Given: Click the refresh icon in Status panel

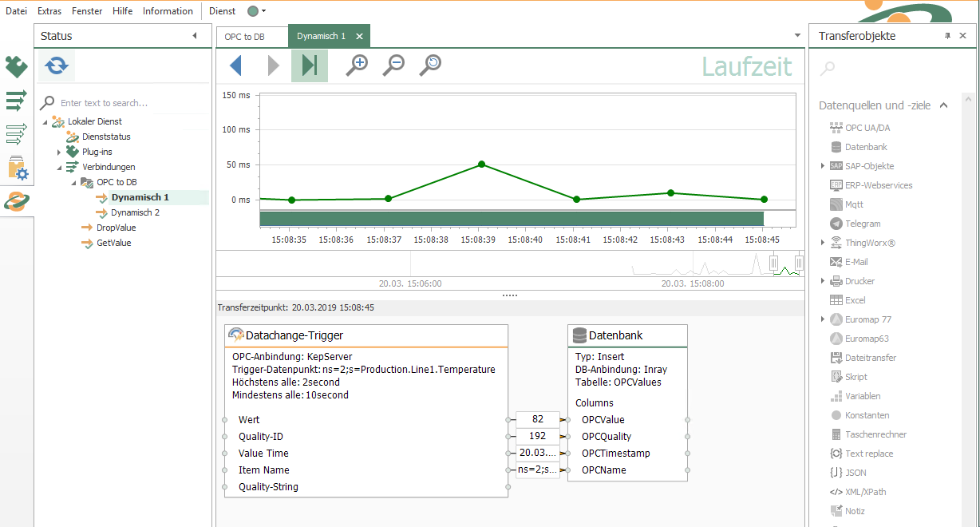Looking at the screenshot, I should pyautogui.click(x=57, y=65).
